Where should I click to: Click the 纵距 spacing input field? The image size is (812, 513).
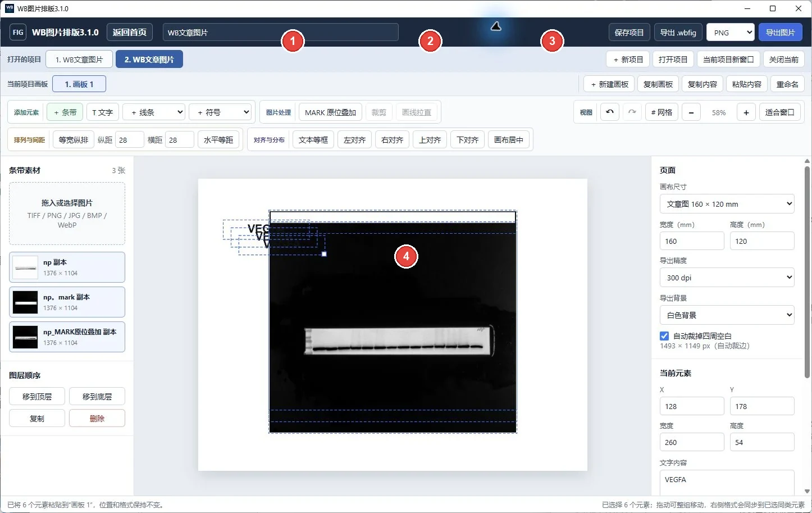[x=130, y=140]
